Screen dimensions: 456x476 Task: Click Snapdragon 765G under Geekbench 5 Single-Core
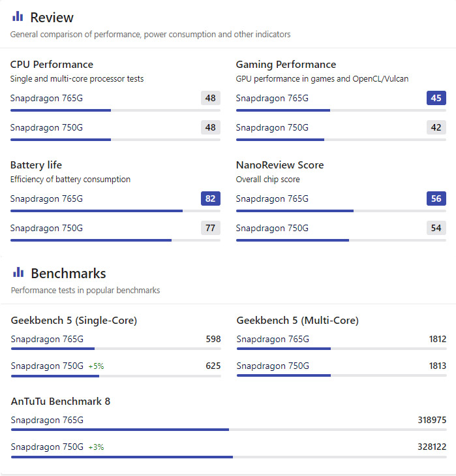click(x=47, y=340)
